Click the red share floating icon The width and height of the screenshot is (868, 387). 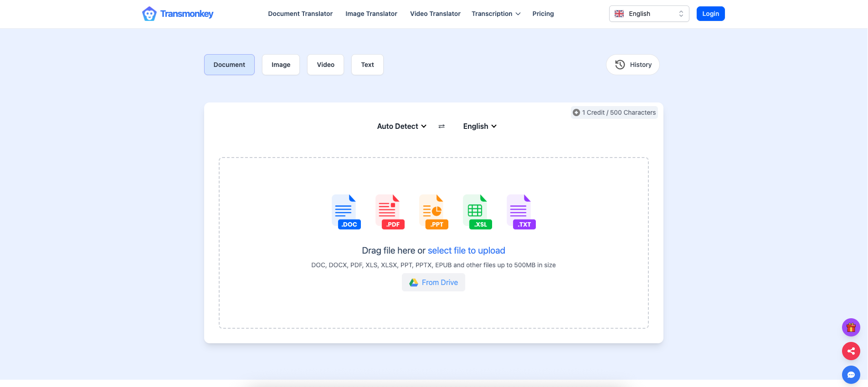pyautogui.click(x=851, y=351)
